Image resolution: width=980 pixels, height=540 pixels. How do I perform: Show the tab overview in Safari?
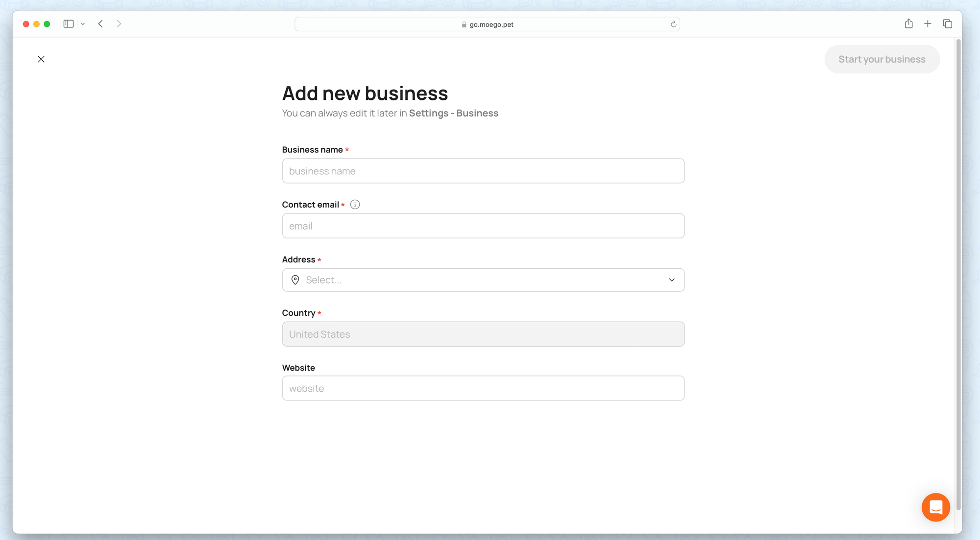(x=947, y=24)
